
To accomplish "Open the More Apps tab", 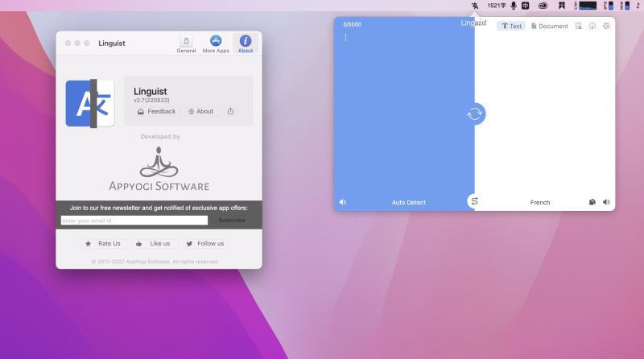I will pyautogui.click(x=216, y=44).
